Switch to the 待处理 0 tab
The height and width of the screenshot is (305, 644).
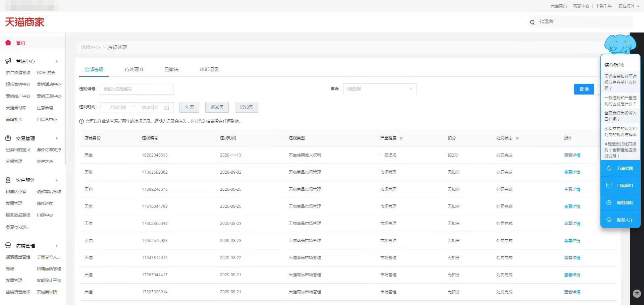tap(134, 69)
